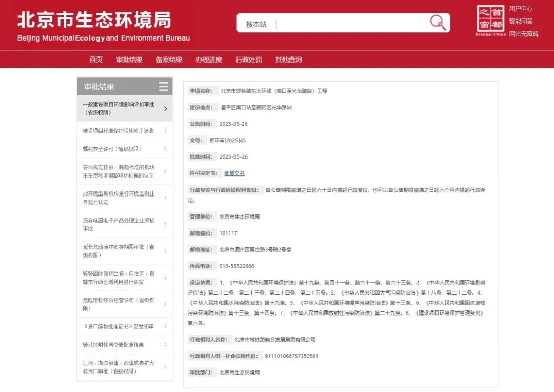This screenshot has height=392, width=554.
Task: Click the 审批部门 value 北京市生态环境局
Action: coord(240,372)
